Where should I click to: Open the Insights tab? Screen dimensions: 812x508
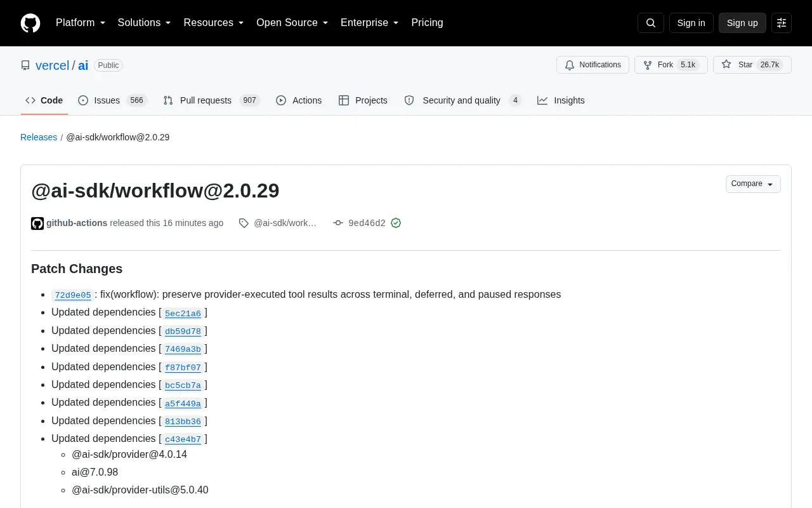[561, 100]
